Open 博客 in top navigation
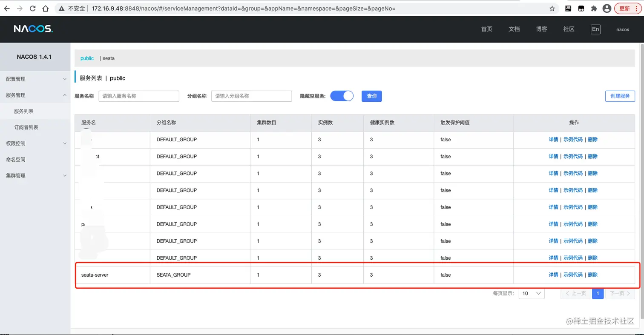This screenshot has height=335, width=644. tap(542, 29)
